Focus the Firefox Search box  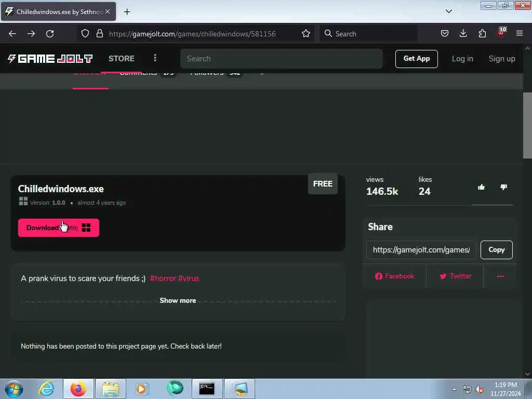[x=368, y=34]
